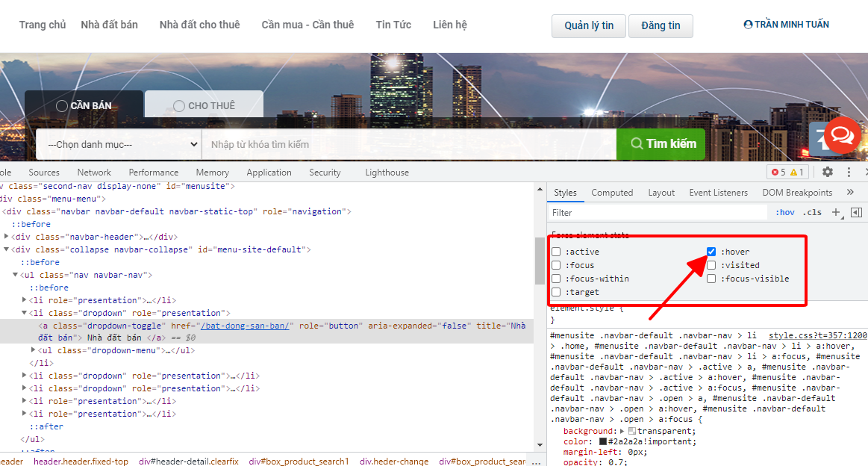Click the yellow warning count badge
Screen dimensions: 868x466
[797, 173]
